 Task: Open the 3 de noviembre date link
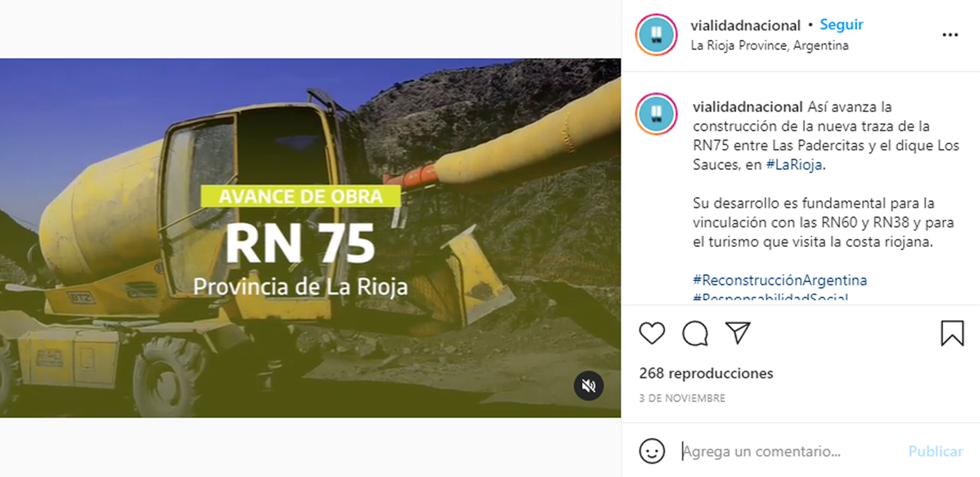pos(682,398)
